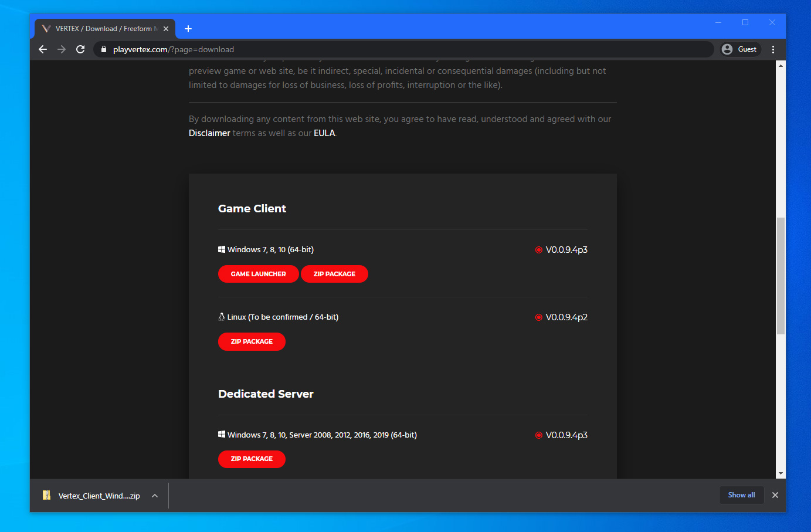Open the downloaded Vertex_Client zip file
The height and width of the screenshot is (532, 811).
coord(94,496)
